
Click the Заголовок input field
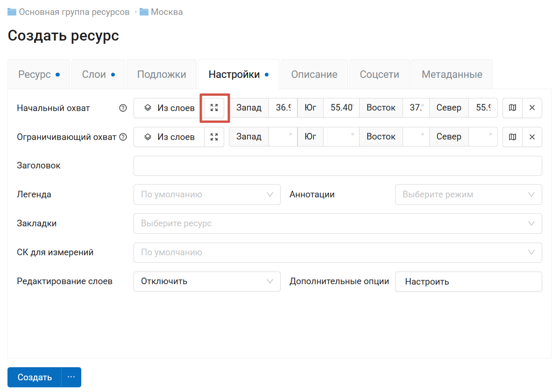[x=337, y=166]
